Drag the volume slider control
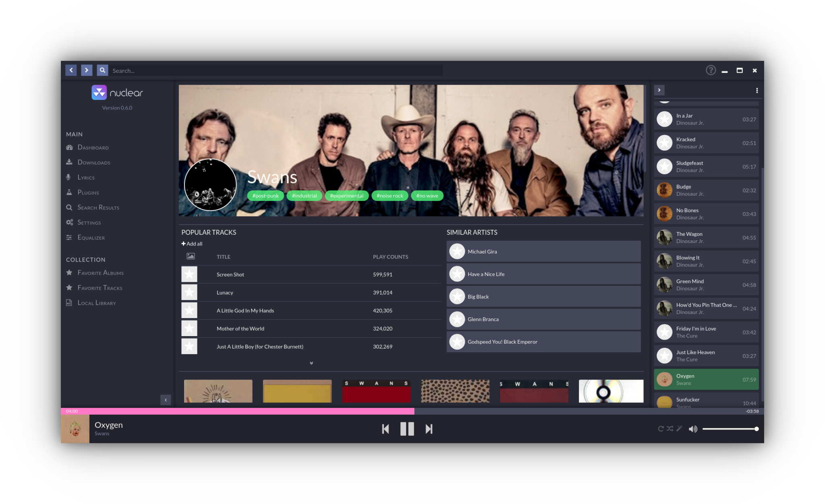Image resolution: width=825 pixels, height=504 pixels. 755,428
